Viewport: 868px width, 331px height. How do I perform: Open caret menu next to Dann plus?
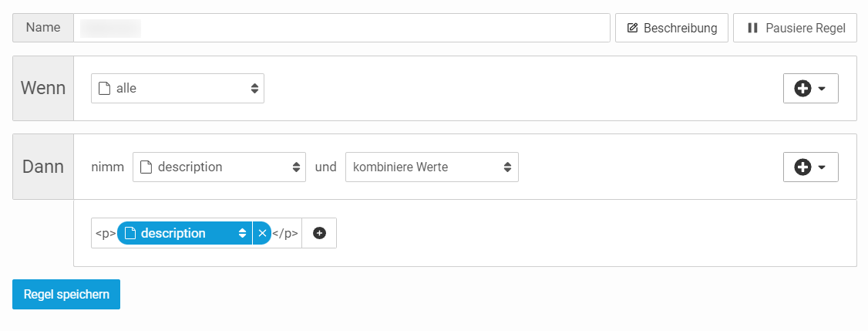[822, 167]
